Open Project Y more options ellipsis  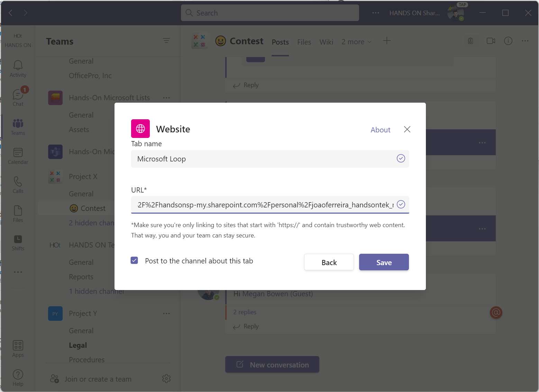pyautogui.click(x=166, y=314)
